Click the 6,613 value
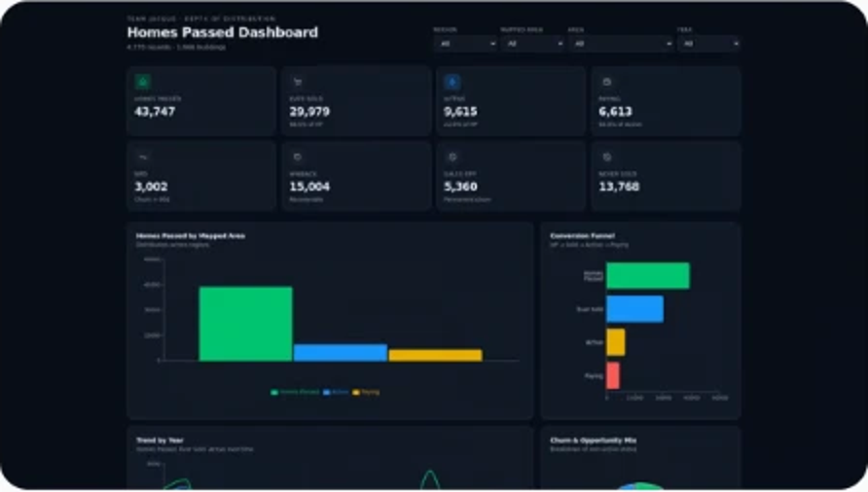868x492 pixels. pos(616,111)
